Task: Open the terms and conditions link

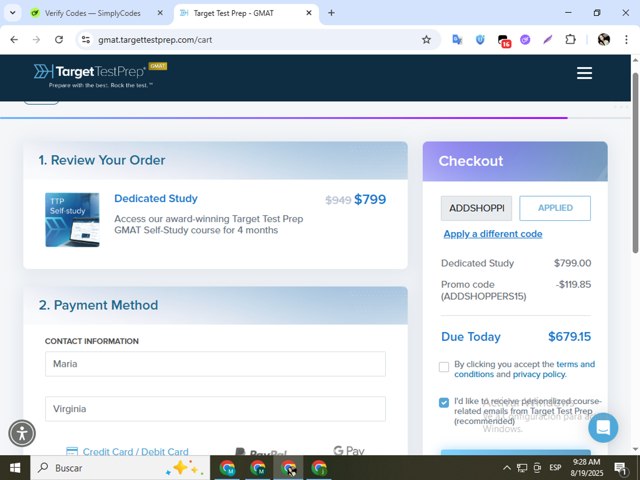Action: click(524, 369)
